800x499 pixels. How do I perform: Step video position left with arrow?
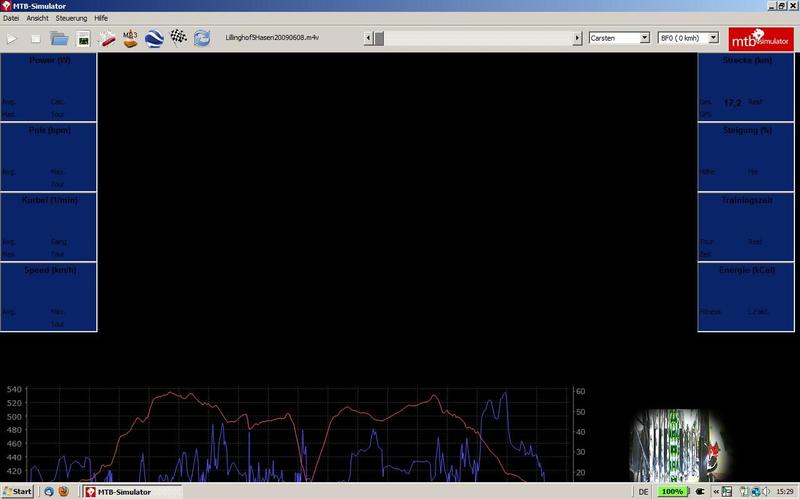tap(368, 38)
